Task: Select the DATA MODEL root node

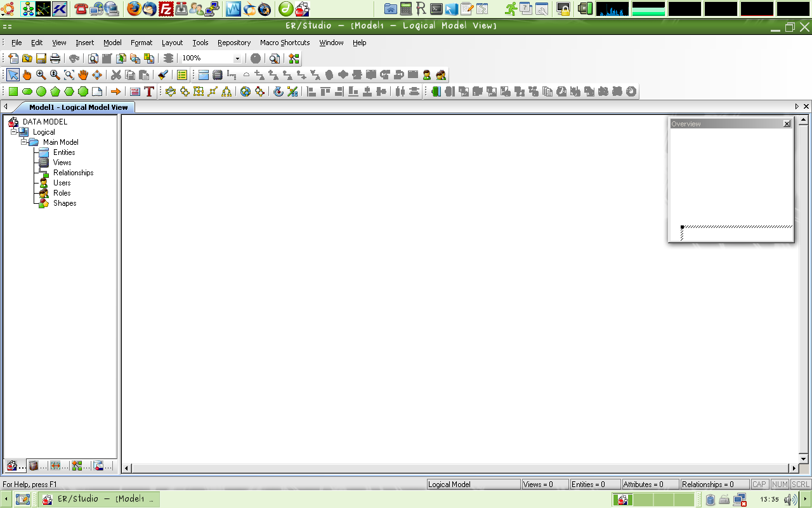Action: pos(45,122)
